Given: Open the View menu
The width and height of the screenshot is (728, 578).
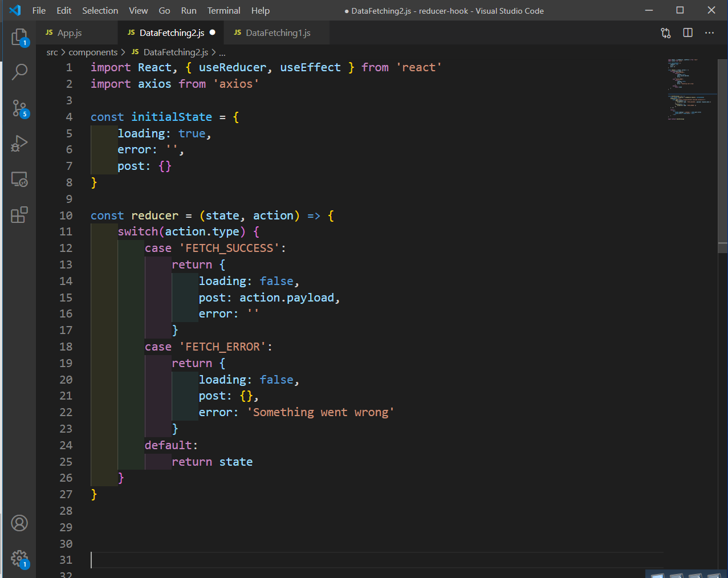Looking at the screenshot, I should (139, 10).
